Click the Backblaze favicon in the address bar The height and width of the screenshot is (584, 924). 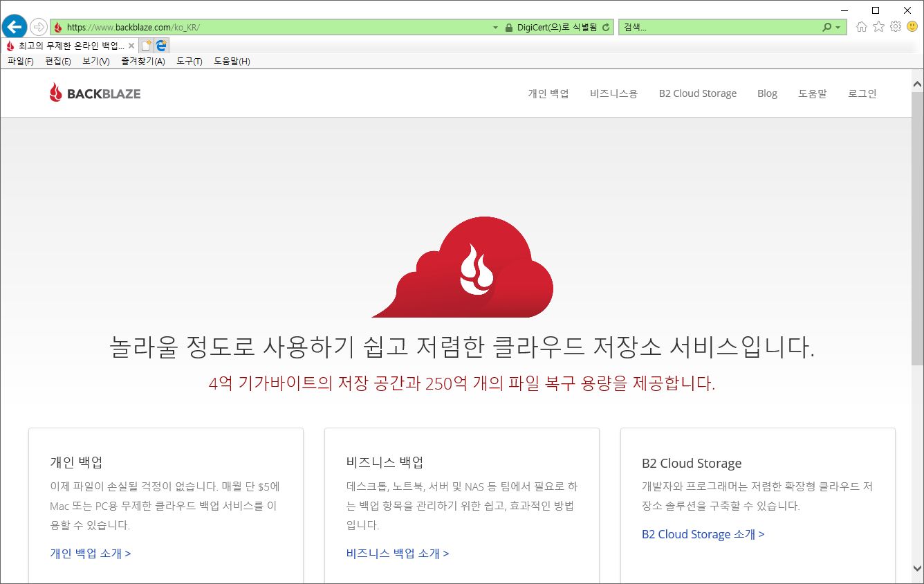point(58,26)
